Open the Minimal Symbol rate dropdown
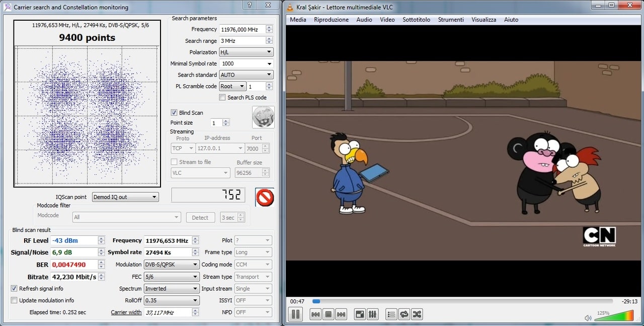The height and width of the screenshot is (326, 644). 246,63
